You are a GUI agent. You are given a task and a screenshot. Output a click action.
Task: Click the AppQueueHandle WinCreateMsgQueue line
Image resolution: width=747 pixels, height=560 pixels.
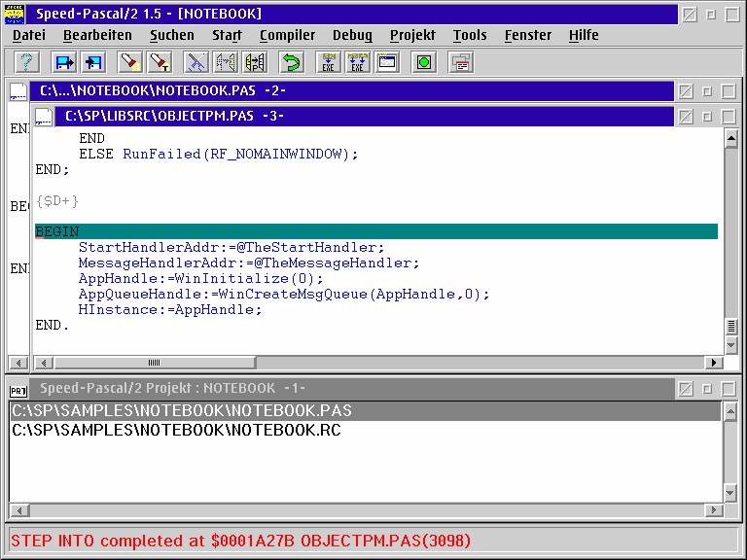[284, 295]
